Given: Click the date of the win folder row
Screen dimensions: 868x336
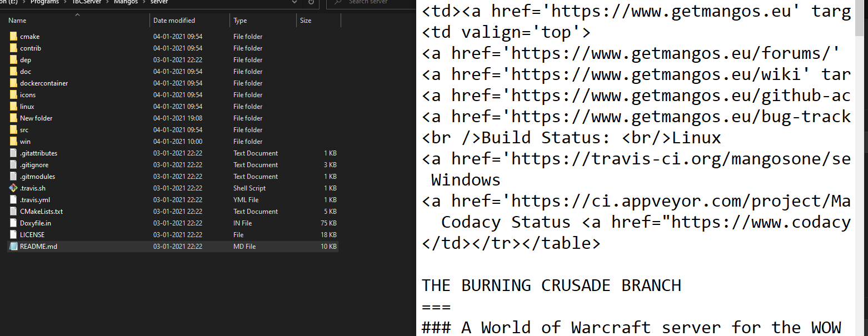Looking at the screenshot, I should pos(178,142).
